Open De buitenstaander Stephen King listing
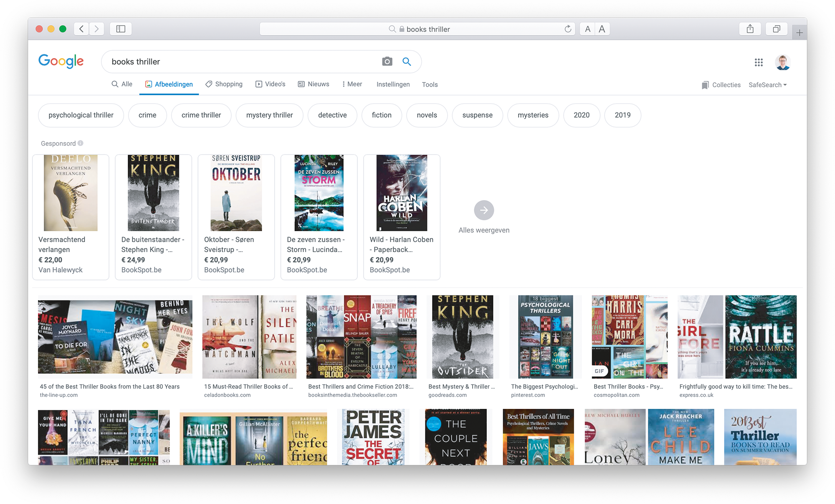This screenshot has height=504, width=835. [153, 217]
